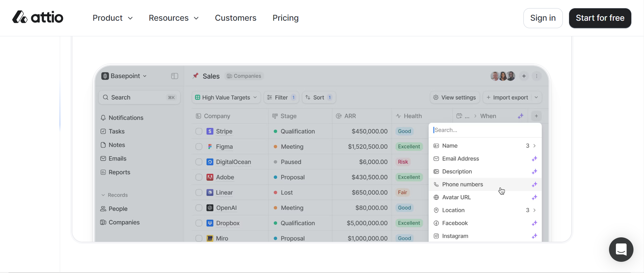Click the sparkle icon for Description
Image resolution: width=644 pixels, height=273 pixels.
[534, 171]
